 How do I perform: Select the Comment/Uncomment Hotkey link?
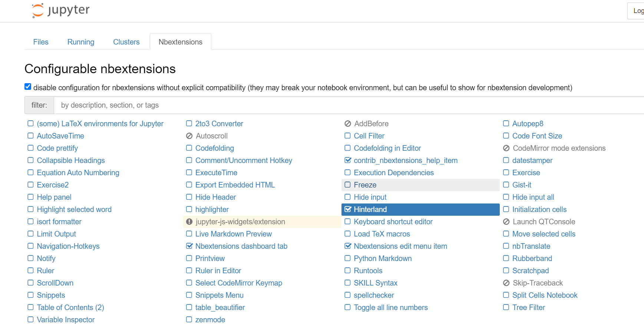click(x=244, y=160)
